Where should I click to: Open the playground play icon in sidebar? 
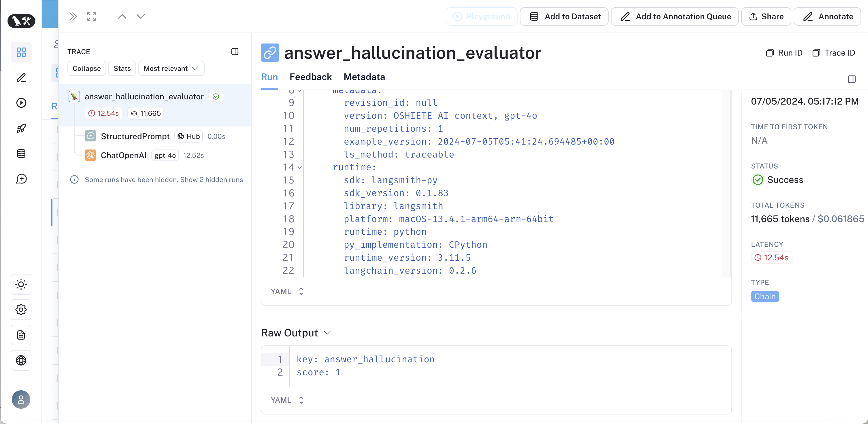[21, 103]
